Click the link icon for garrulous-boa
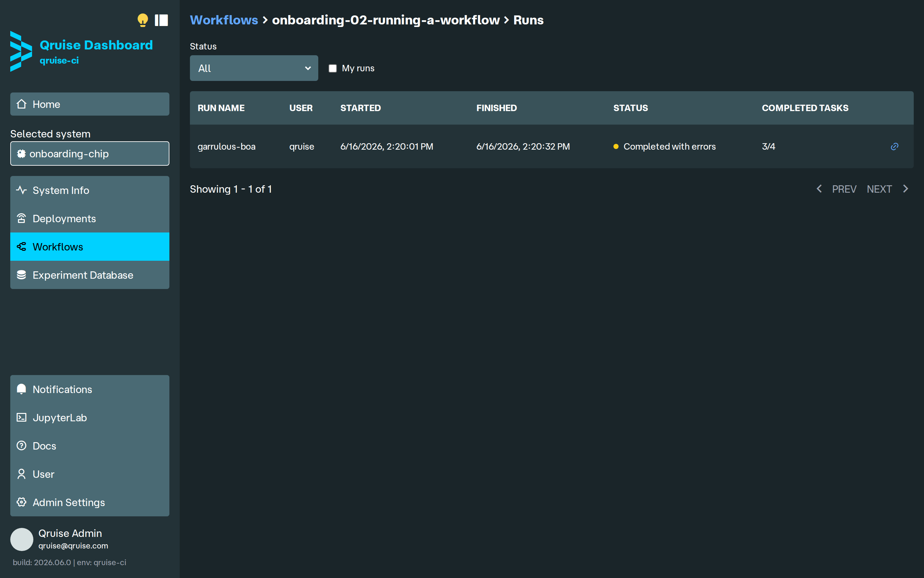The height and width of the screenshot is (578, 924). coord(894,146)
